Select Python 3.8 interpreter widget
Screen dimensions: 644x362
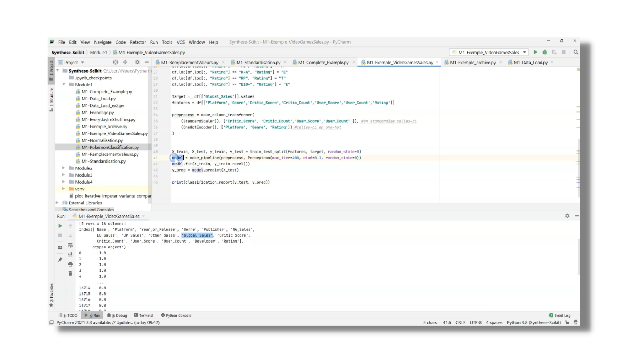[x=533, y=322]
